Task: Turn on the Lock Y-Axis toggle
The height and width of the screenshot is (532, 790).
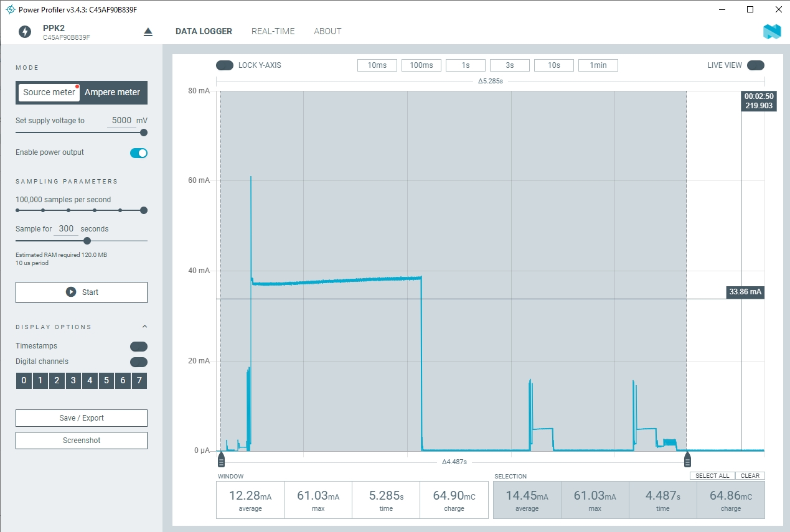Action: [225, 65]
